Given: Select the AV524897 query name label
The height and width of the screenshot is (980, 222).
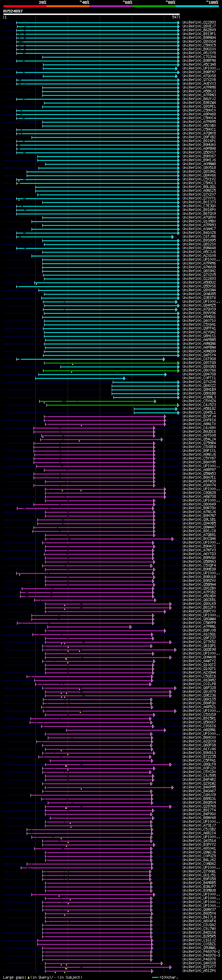Looking at the screenshot, I should point(13,11).
